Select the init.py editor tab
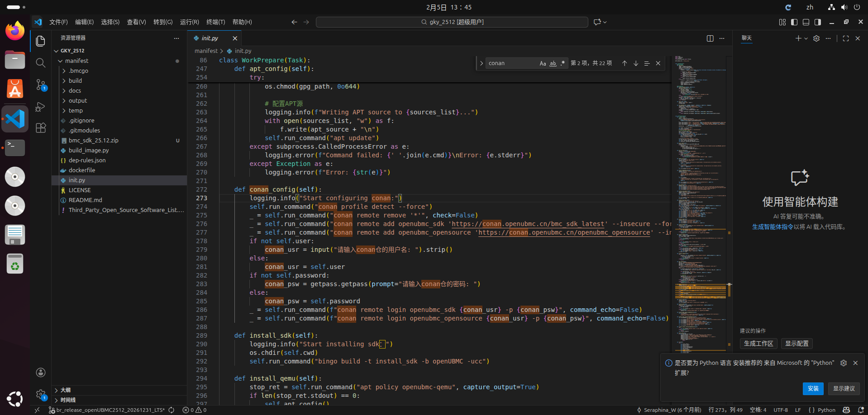Image resolution: width=868 pixels, height=415 pixels. click(x=210, y=38)
